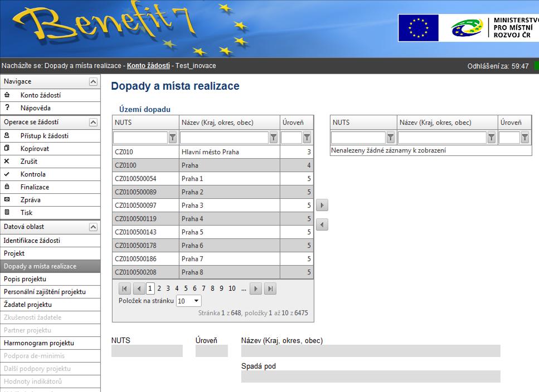The height and width of the screenshot is (392, 539).
Task: Go to the last page of results
Action: 270,288
